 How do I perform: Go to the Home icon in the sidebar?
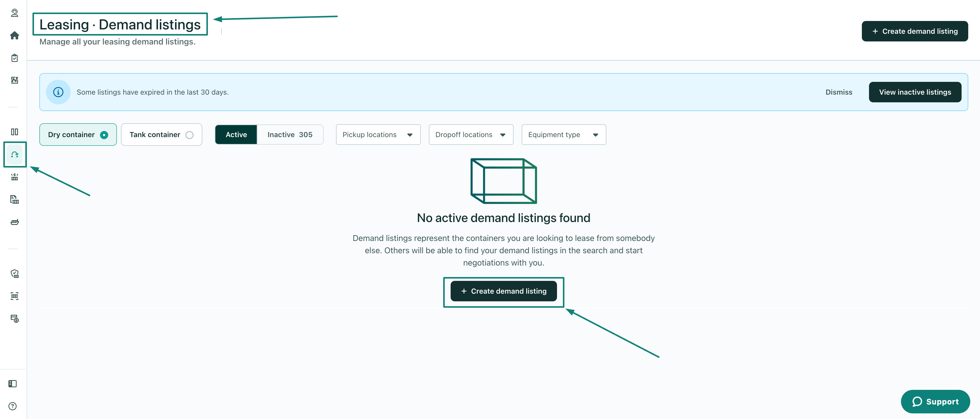tap(15, 35)
